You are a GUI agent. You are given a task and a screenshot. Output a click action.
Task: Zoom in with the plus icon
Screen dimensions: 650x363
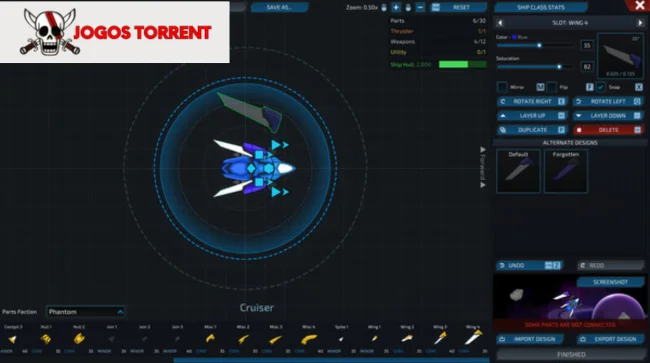[396, 7]
